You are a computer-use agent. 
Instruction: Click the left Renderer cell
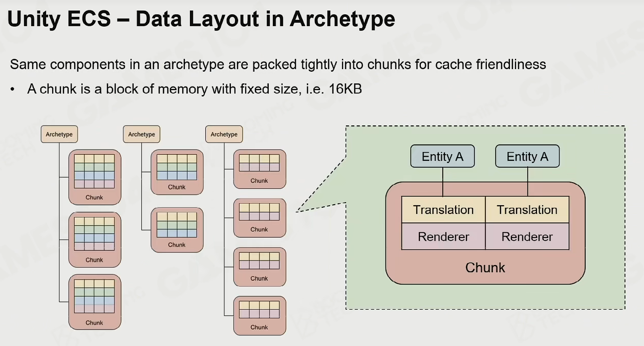[443, 236]
